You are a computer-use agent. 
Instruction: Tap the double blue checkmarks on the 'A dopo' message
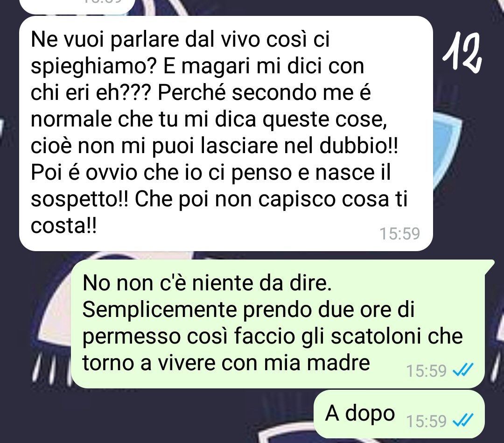pos(463,420)
